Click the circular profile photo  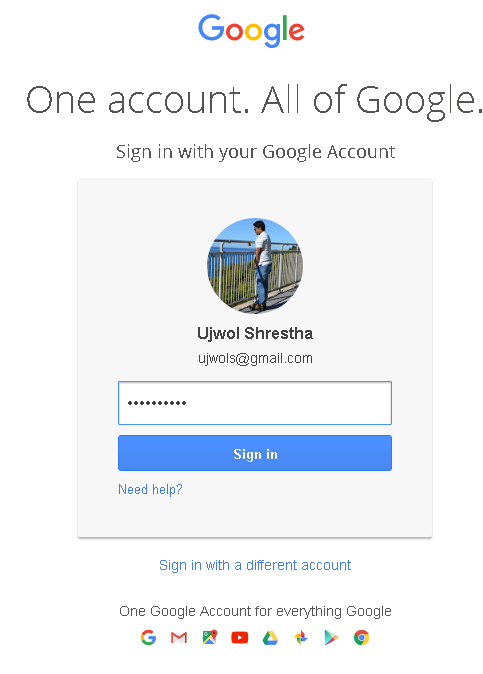point(255,265)
